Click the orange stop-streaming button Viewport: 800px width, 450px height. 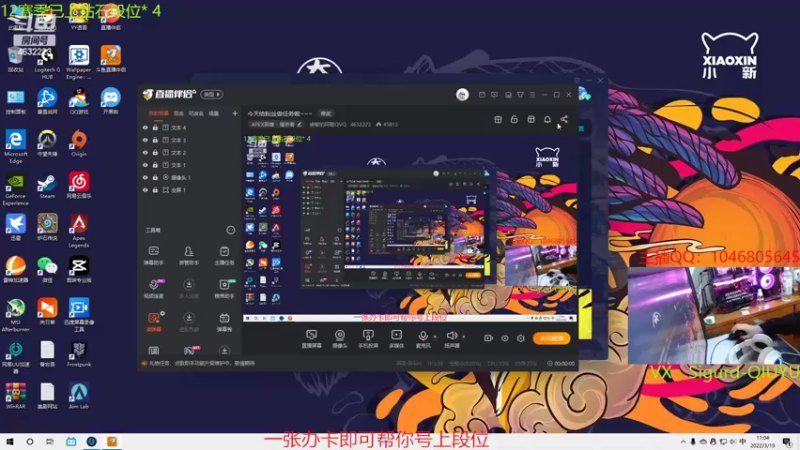pos(552,338)
